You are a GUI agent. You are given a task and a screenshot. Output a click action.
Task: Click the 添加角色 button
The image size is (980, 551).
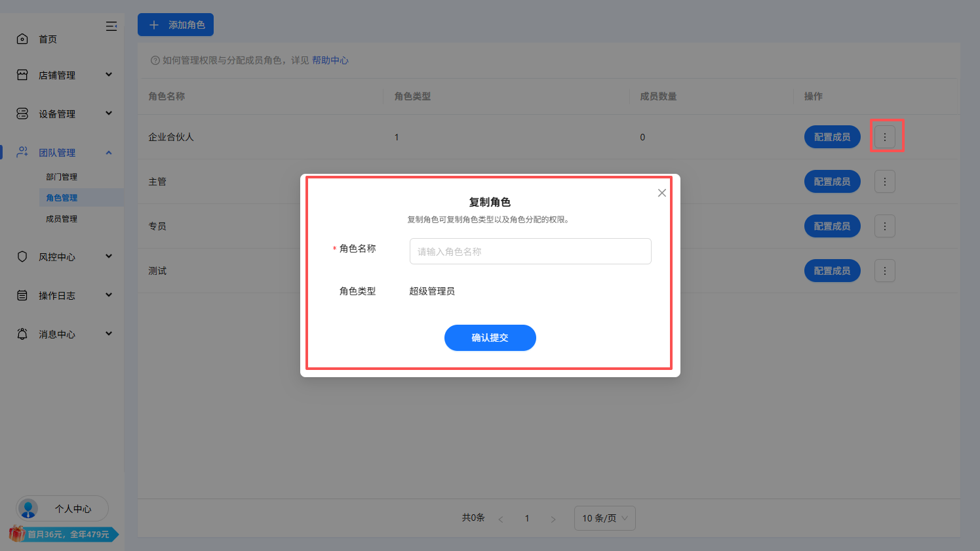tap(175, 24)
